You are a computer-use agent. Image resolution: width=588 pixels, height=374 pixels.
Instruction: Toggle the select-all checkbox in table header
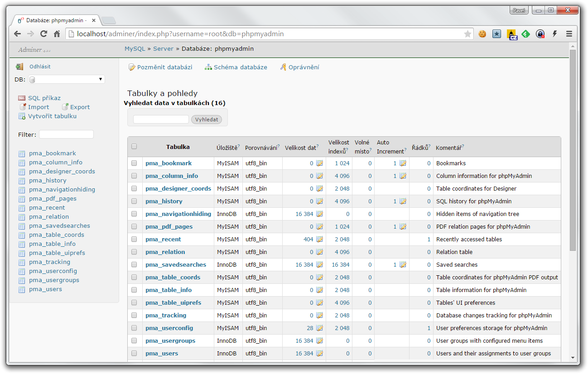[x=134, y=146]
